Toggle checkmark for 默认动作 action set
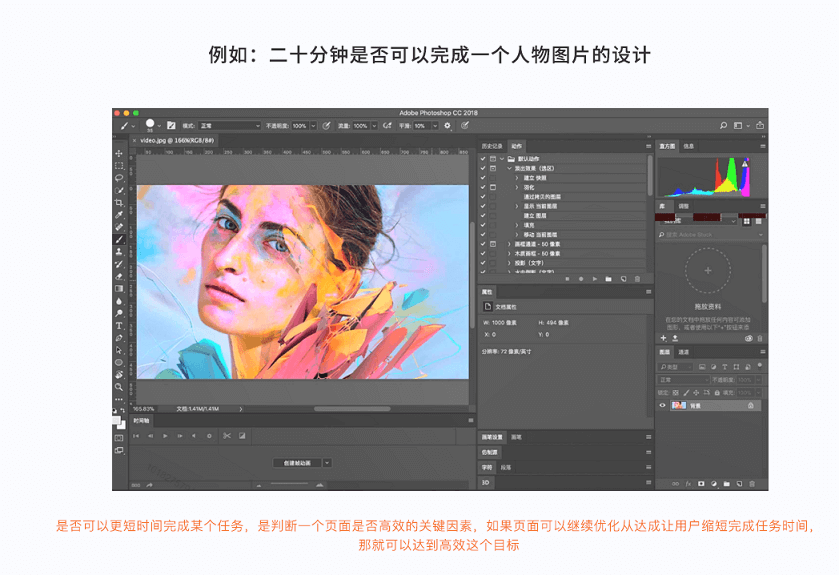839x575 pixels. click(x=483, y=159)
